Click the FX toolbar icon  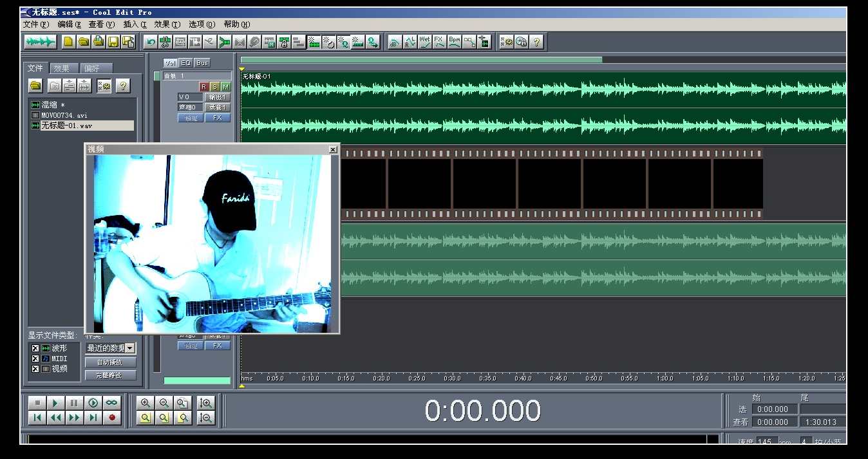pos(439,42)
